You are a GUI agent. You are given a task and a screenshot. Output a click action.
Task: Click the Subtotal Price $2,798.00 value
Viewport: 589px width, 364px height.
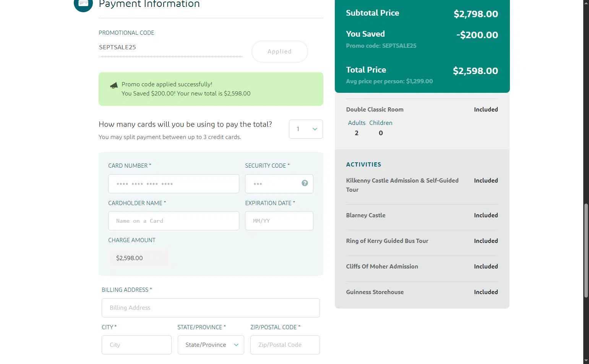coord(476,14)
